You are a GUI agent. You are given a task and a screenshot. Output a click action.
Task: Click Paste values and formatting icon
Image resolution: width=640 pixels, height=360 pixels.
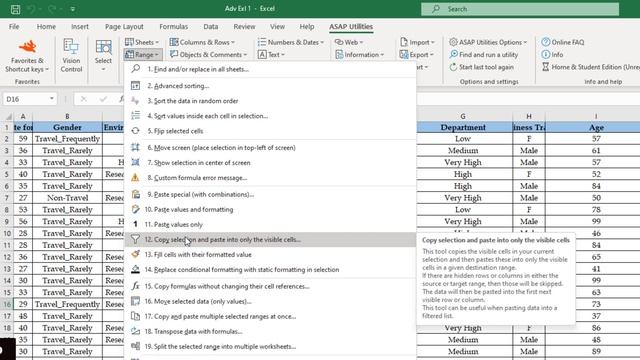point(136,209)
